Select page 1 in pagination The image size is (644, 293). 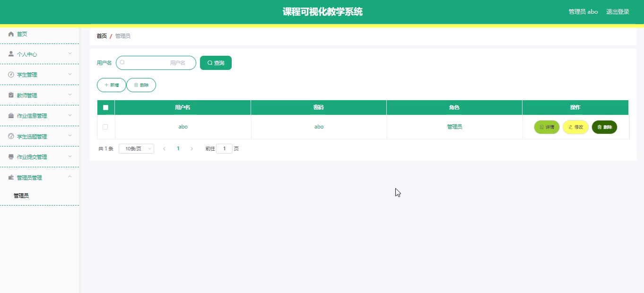(178, 148)
